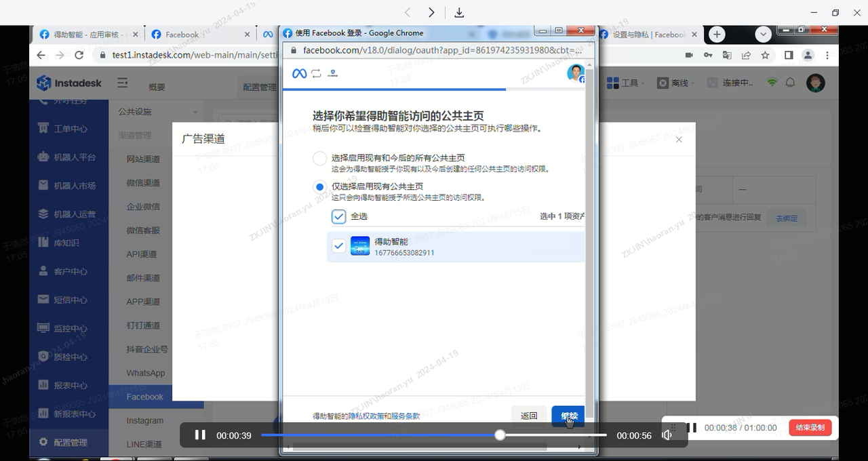Switch to the 配置管理 top tab
This screenshot has height=461, width=868.
pyautogui.click(x=259, y=87)
